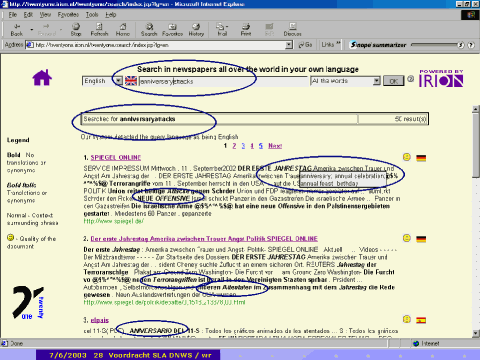
Task: Open the Help menu
Action: (x=111, y=15)
